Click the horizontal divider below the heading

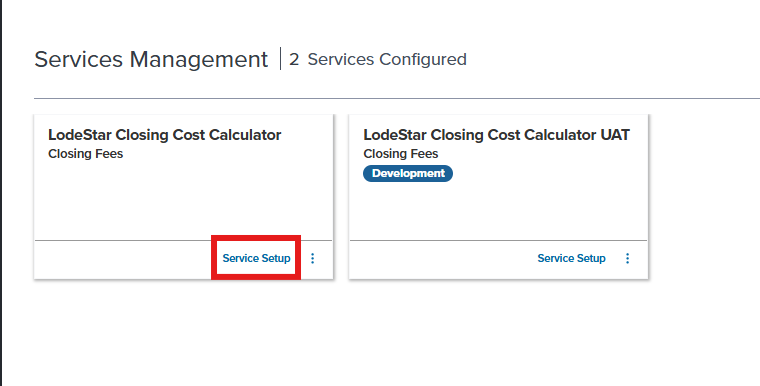click(x=397, y=98)
